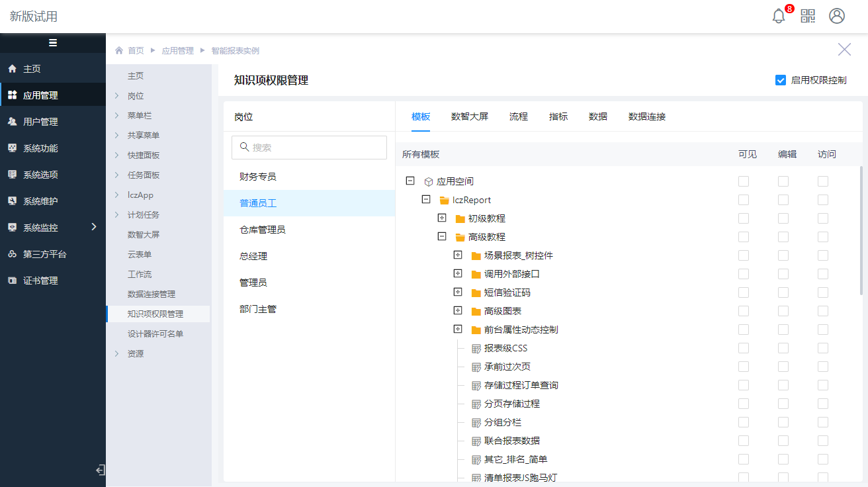Viewport: 868px width, 487px height.
Task: Switch to the 数据连接 tab
Action: pyautogui.click(x=647, y=116)
